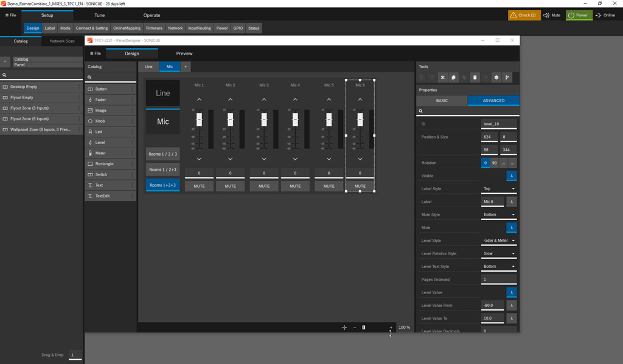Toggle the Mute property lambda switch
This screenshot has height=364, width=623.
(x=511, y=227)
